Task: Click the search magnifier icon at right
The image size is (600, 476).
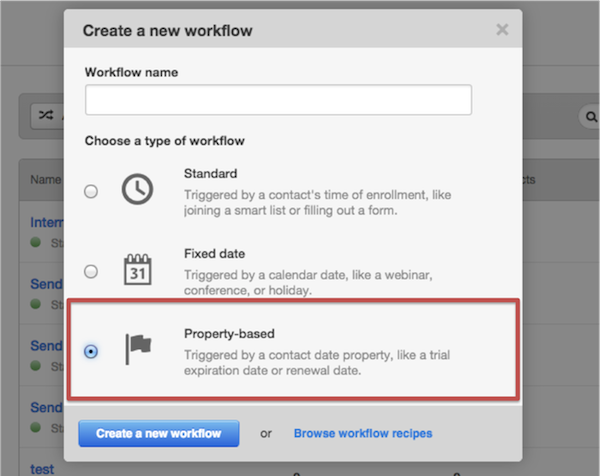Action: pyautogui.click(x=587, y=117)
